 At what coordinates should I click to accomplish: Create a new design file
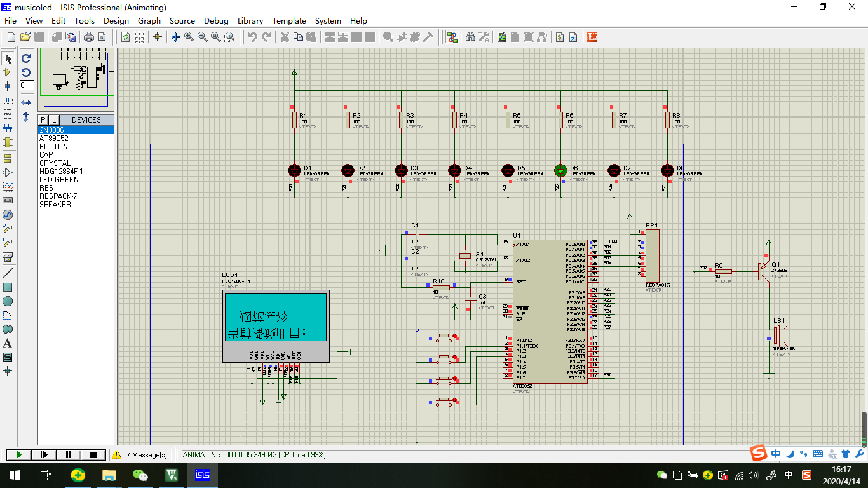click(11, 37)
